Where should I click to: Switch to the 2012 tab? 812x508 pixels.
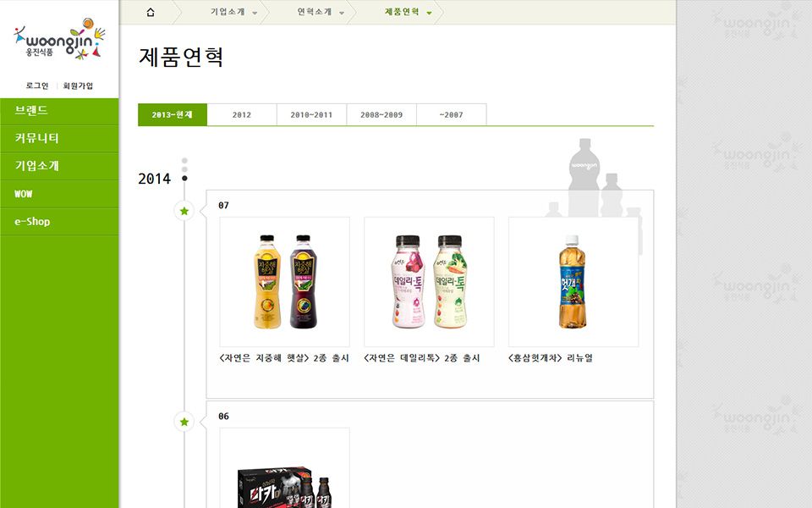pos(242,114)
